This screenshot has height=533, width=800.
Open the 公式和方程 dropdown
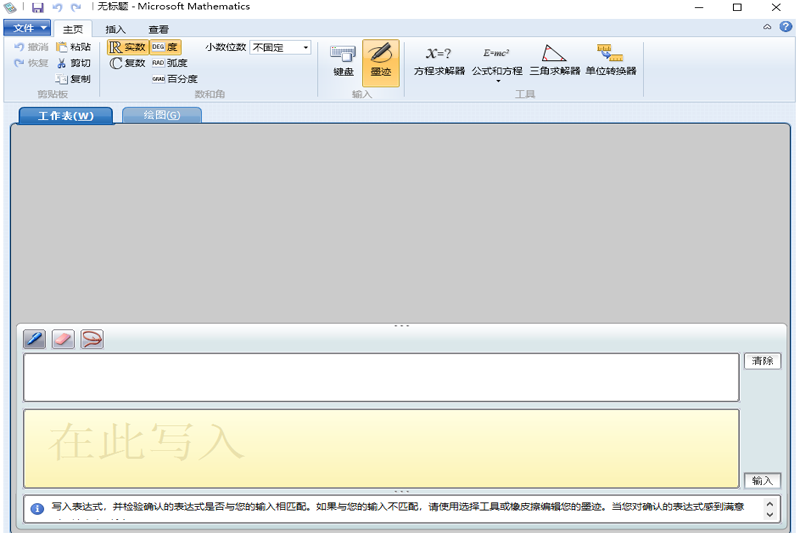[x=497, y=64]
